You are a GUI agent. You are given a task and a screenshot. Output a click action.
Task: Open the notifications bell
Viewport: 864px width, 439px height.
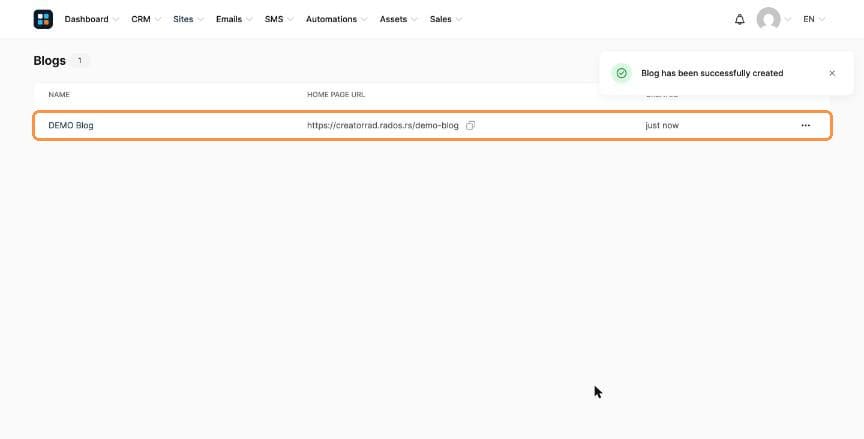pos(739,19)
